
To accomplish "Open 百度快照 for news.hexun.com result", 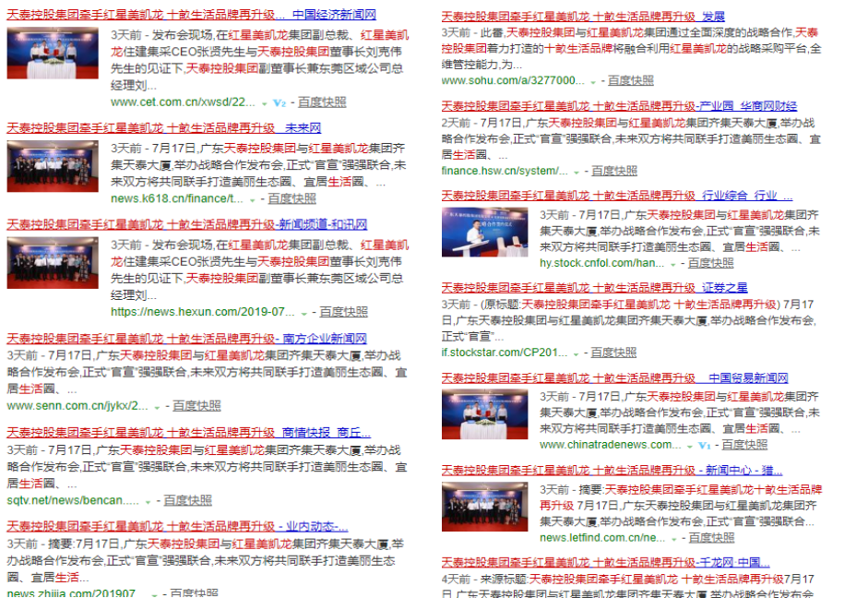I will click(x=344, y=312).
